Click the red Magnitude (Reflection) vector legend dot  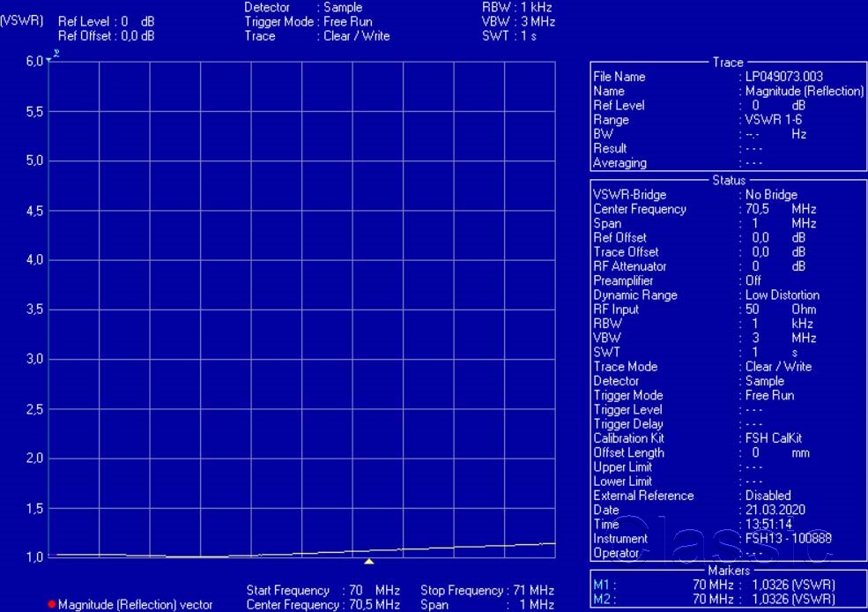click(51, 604)
